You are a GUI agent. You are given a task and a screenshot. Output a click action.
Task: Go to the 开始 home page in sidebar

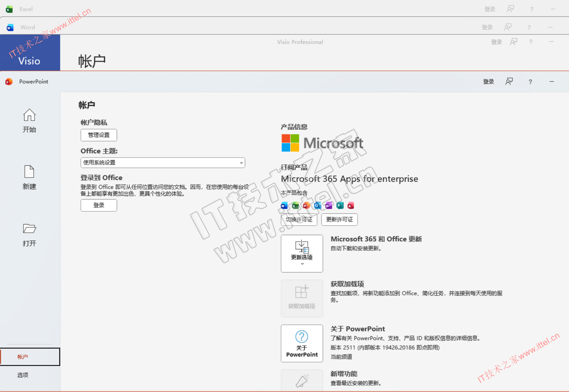tap(29, 121)
